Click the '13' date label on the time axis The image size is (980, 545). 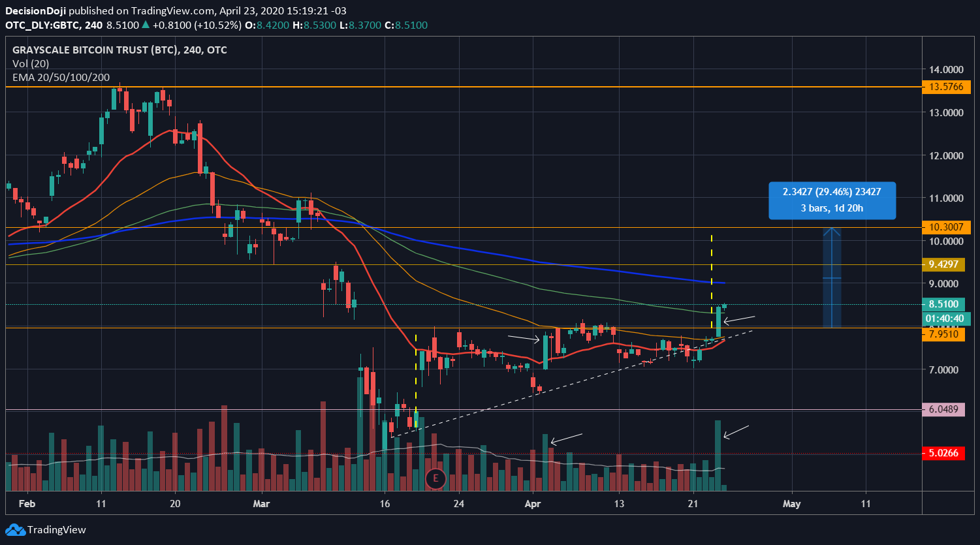[x=619, y=504]
